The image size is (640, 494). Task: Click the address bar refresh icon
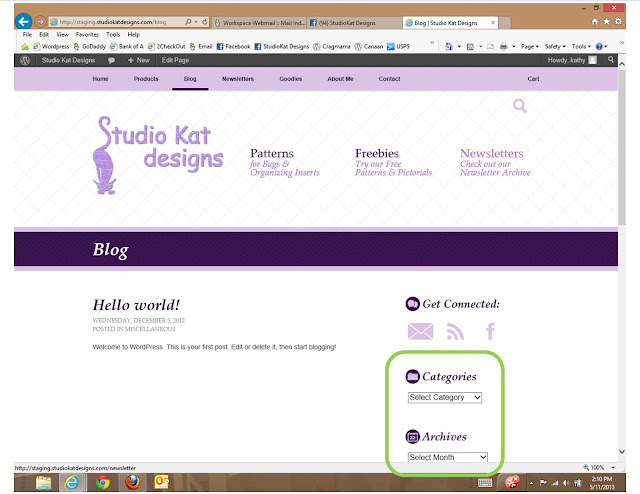coord(204,22)
